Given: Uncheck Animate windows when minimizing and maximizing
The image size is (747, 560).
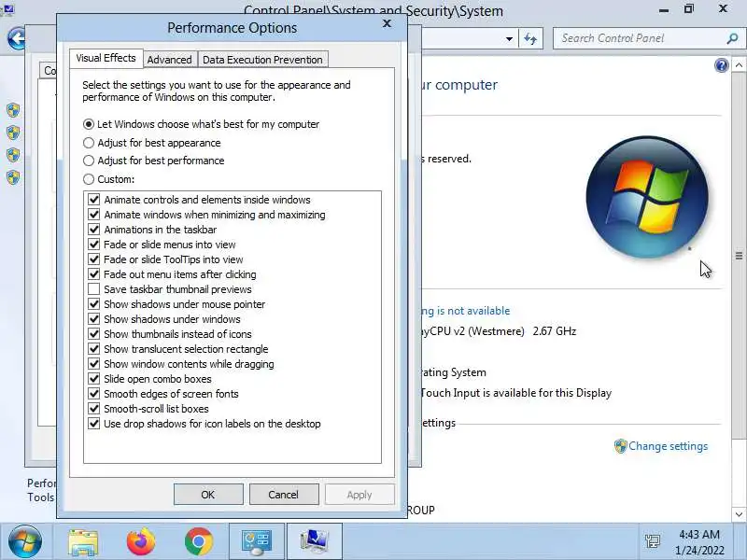Looking at the screenshot, I should pyautogui.click(x=94, y=215).
